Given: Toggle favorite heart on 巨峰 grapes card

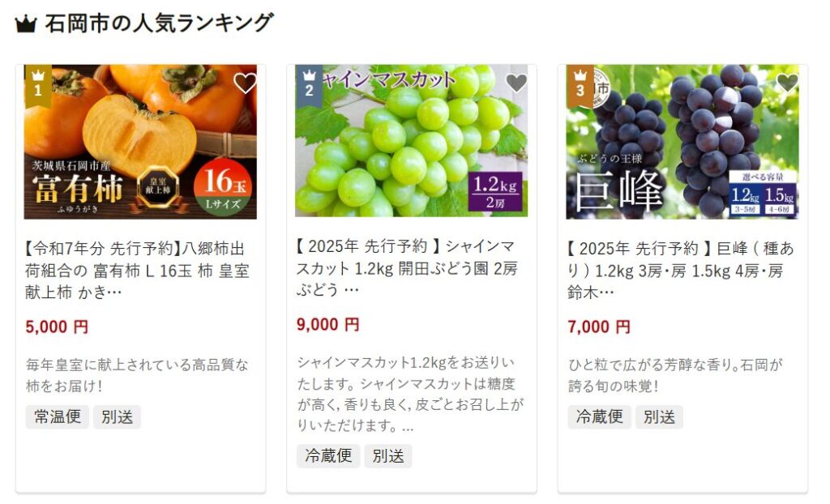Looking at the screenshot, I should click(787, 83).
